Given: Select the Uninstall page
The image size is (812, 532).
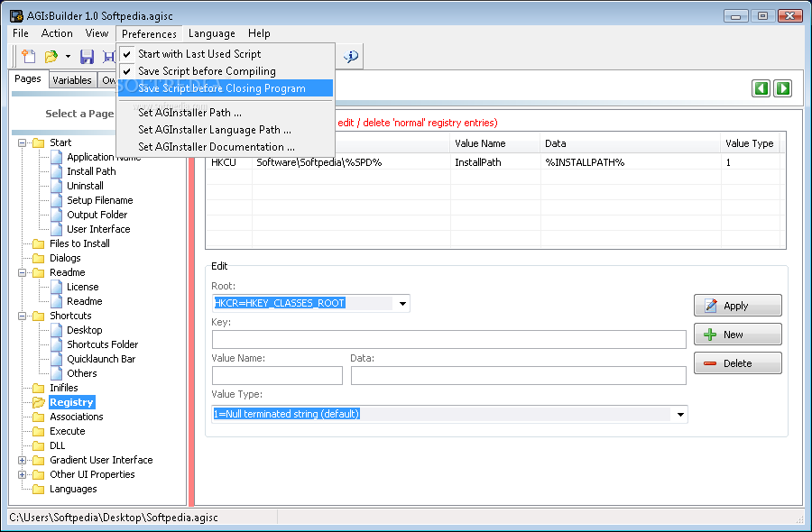Looking at the screenshot, I should 85,186.
